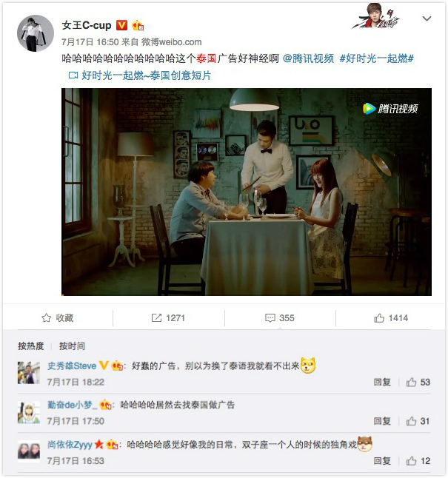
Task: Reply to 尚依依Zyyy's comment via 回复
Action: point(382,461)
